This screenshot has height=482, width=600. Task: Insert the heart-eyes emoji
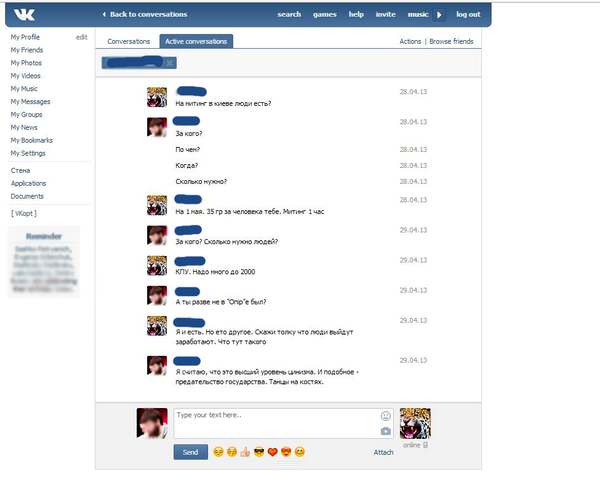[285, 452]
